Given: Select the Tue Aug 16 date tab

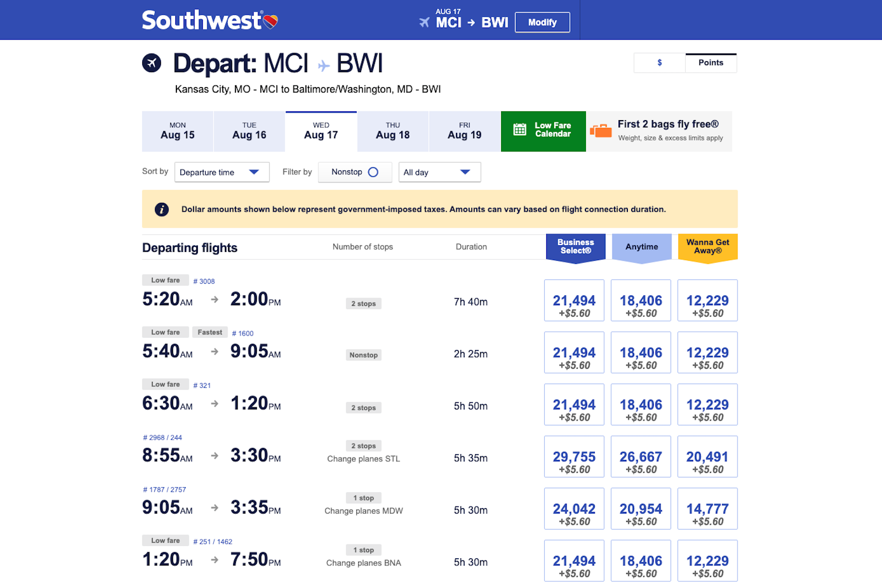Looking at the screenshot, I should [249, 131].
